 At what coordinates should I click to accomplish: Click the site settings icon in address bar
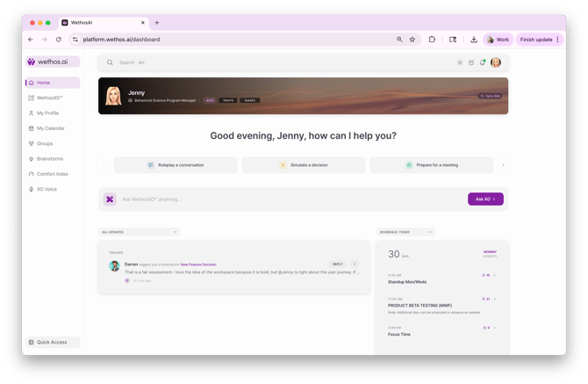tap(75, 40)
